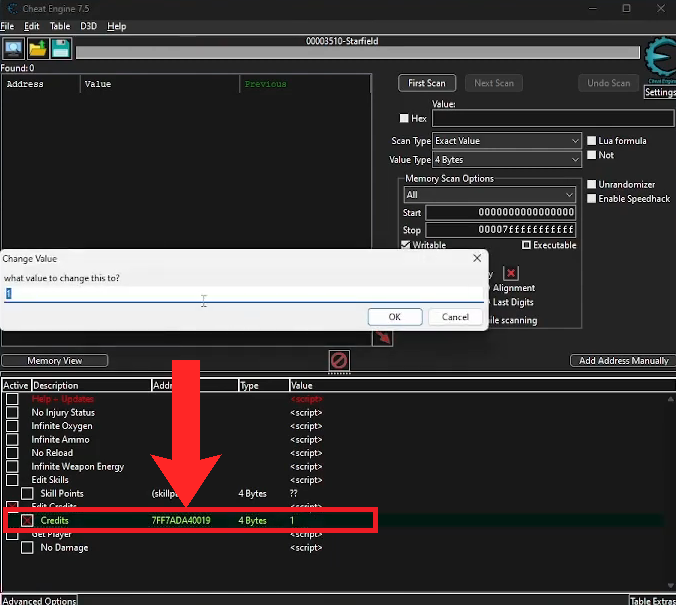This screenshot has width=676, height=605.
Task: Open the memory region All dropdown
Action: point(489,195)
